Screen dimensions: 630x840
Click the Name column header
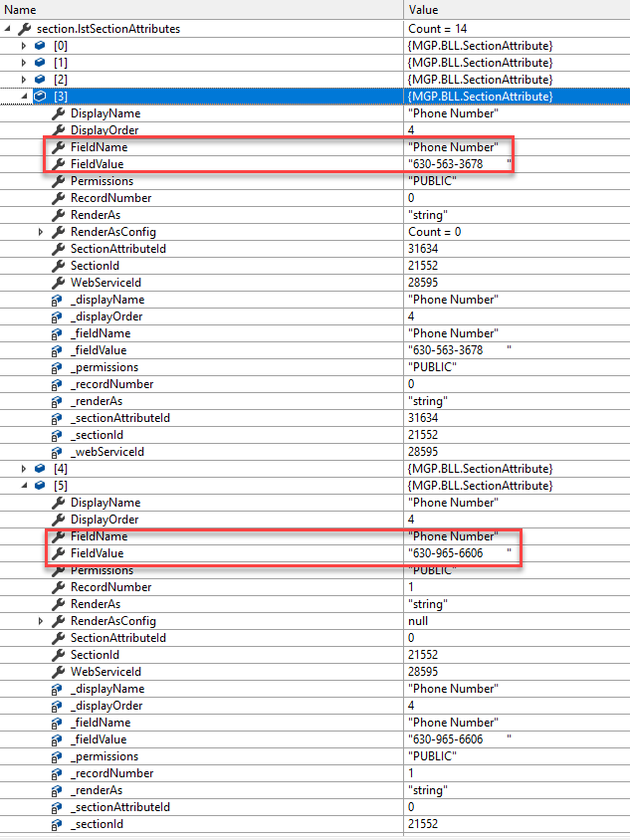201,10
